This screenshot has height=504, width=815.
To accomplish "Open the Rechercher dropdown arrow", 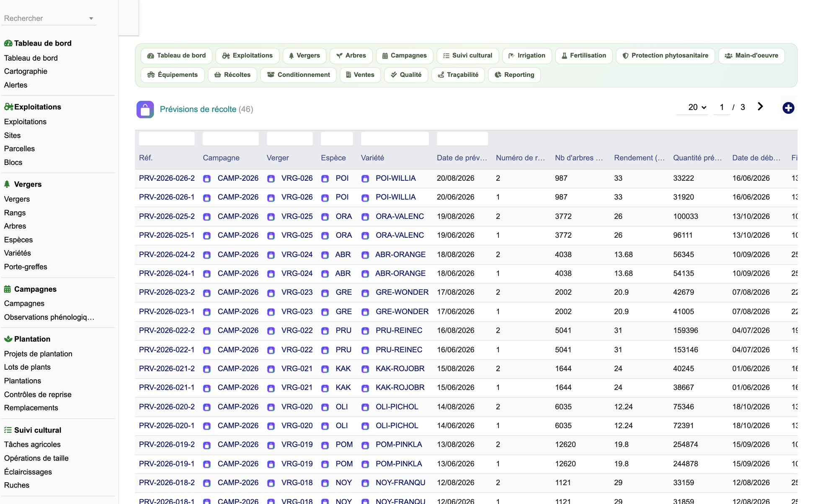I will click(x=91, y=18).
